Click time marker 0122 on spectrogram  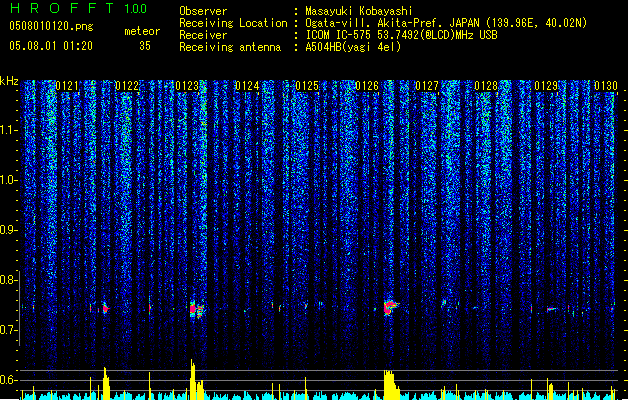(127, 86)
